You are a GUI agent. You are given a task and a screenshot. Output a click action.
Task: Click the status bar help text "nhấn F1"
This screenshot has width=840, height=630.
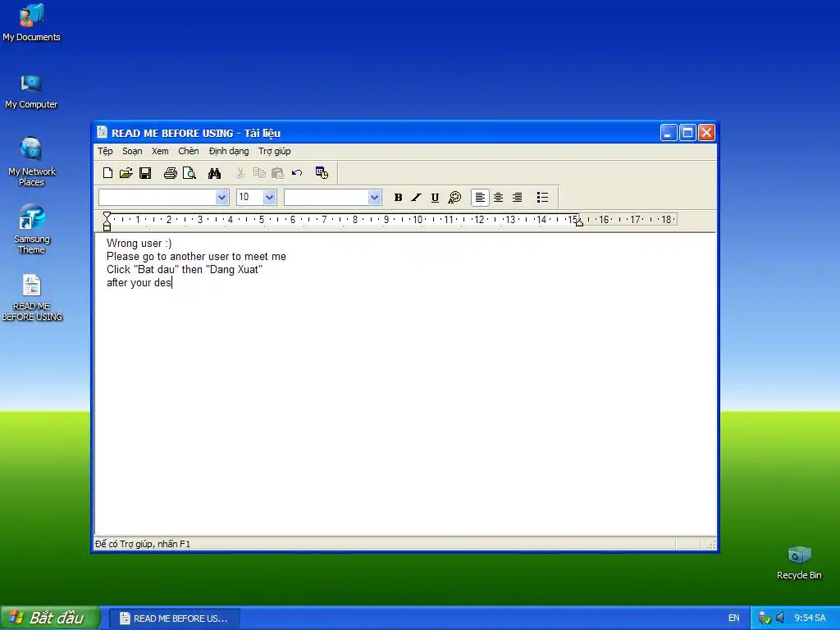click(174, 544)
